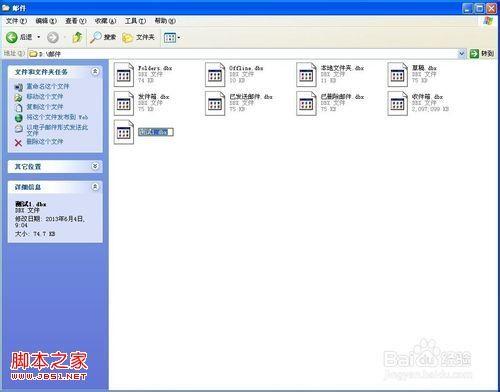Click the rename this file link
The width and height of the screenshot is (500, 392).
pyautogui.click(x=48, y=86)
